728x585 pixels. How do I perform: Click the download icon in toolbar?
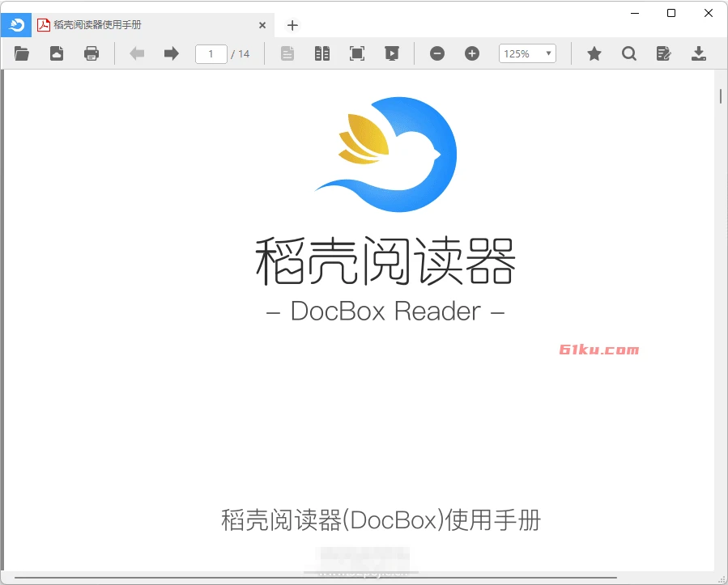699,53
